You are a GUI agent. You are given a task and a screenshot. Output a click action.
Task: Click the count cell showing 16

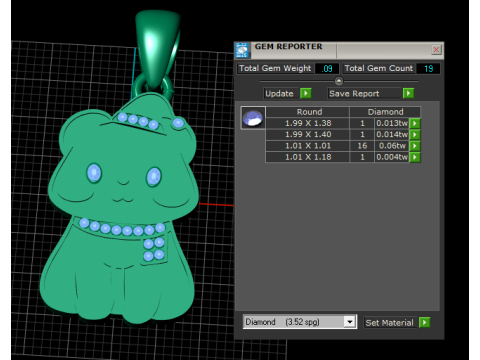click(x=362, y=146)
